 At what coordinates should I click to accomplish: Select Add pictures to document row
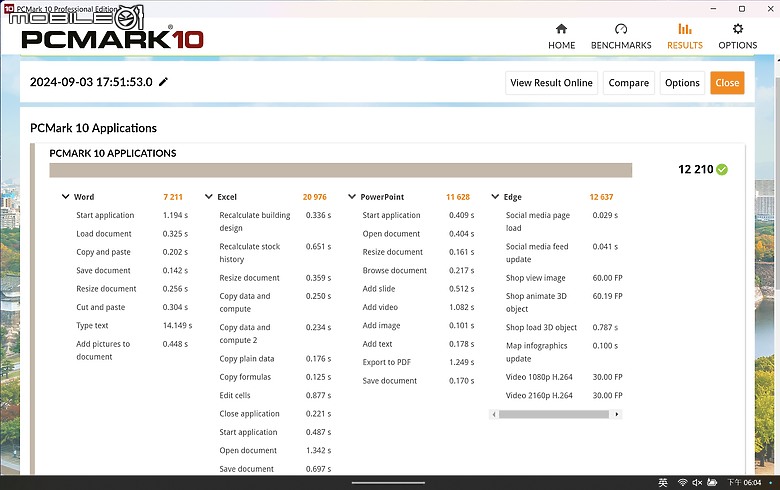point(132,350)
